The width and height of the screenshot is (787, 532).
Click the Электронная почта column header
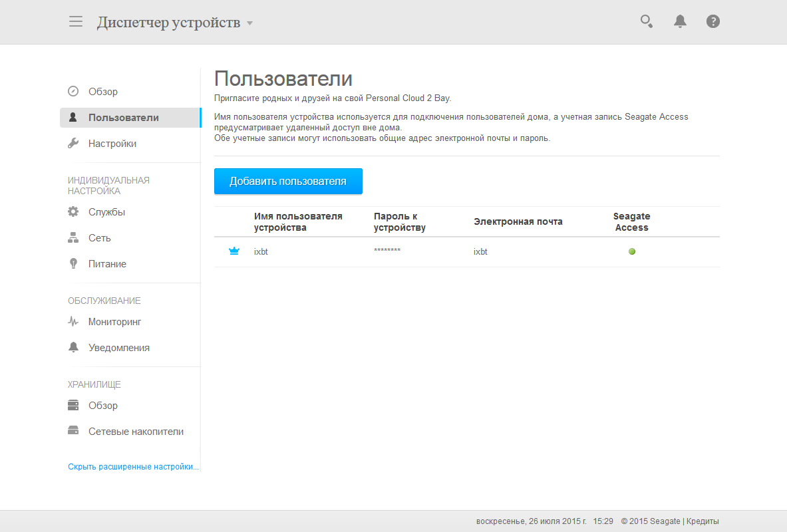(x=518, y=222)
